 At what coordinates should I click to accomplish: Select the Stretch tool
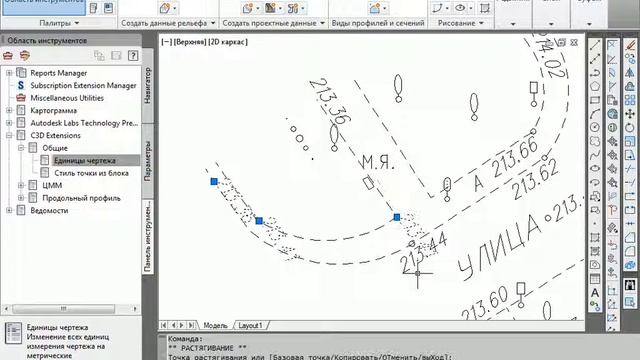click(630, 155)
